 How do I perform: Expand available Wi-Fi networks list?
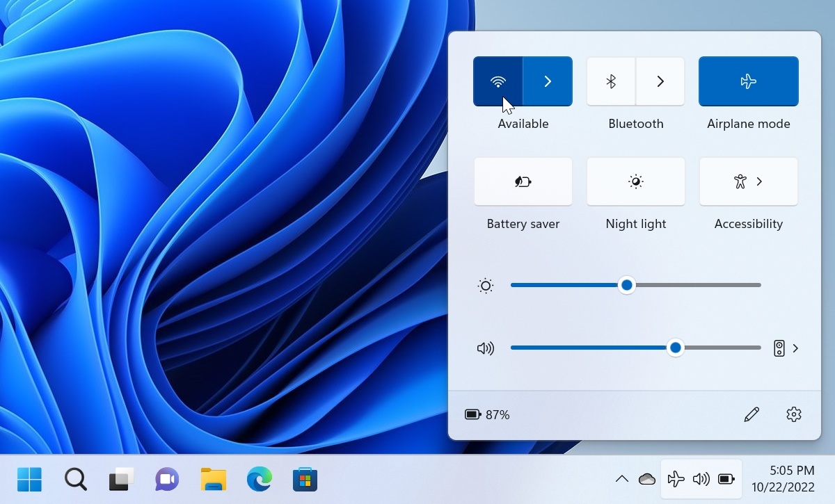pos(548,81)
